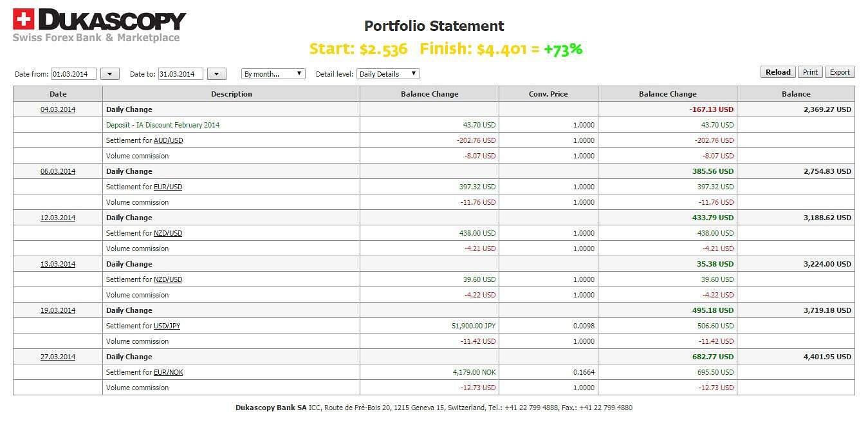Select the 0.0098 conversion price cell

coord(548,326)
